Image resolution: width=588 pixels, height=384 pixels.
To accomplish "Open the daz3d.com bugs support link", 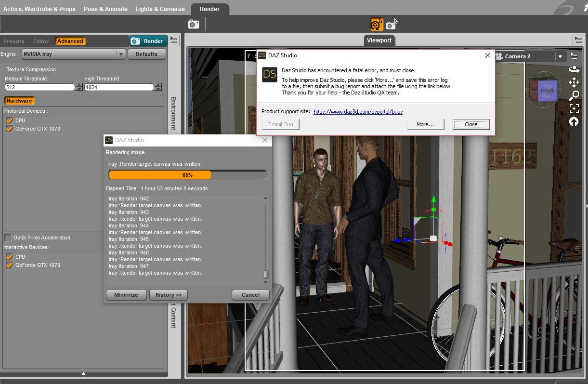I will (x=358, y=112).
